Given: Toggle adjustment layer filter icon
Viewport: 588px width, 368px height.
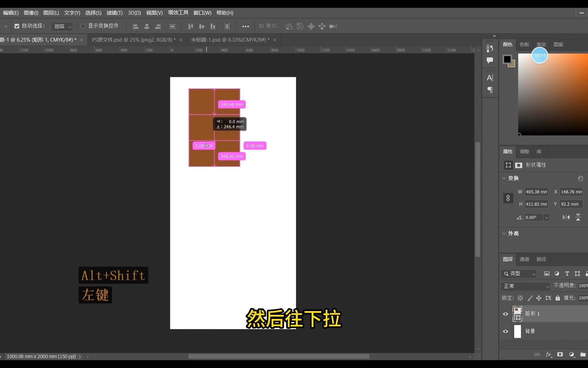Looking at the screenshot, I should [x=557, y=274].
